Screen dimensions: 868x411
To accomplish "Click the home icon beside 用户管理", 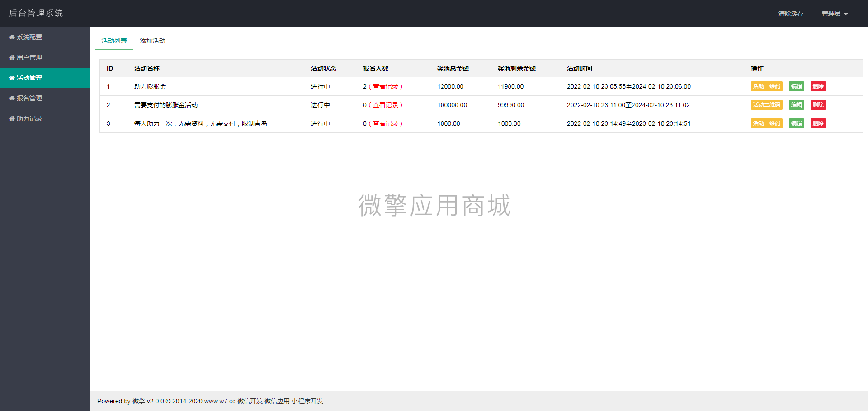I will (12, 57).
